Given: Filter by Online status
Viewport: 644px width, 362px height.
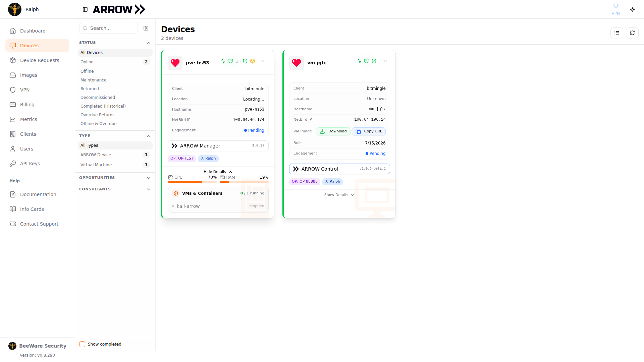Looking at the screenshot, I should tap(115, 62).
